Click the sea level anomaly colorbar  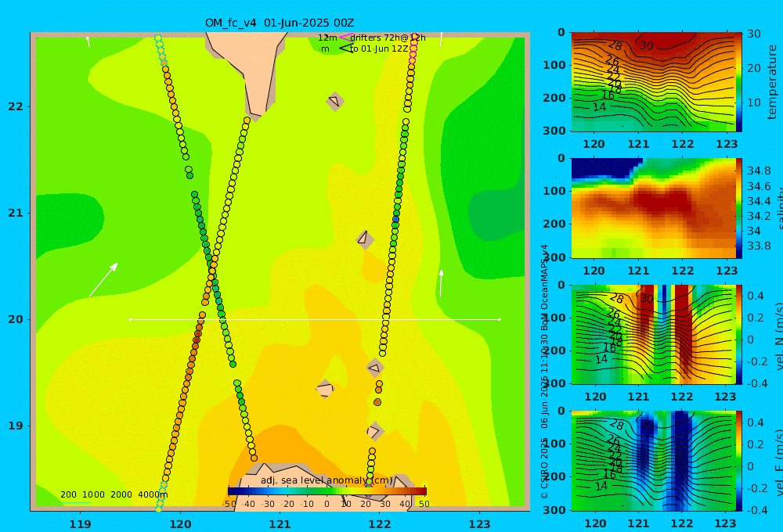pyautogui.click(x=327, y=491)
